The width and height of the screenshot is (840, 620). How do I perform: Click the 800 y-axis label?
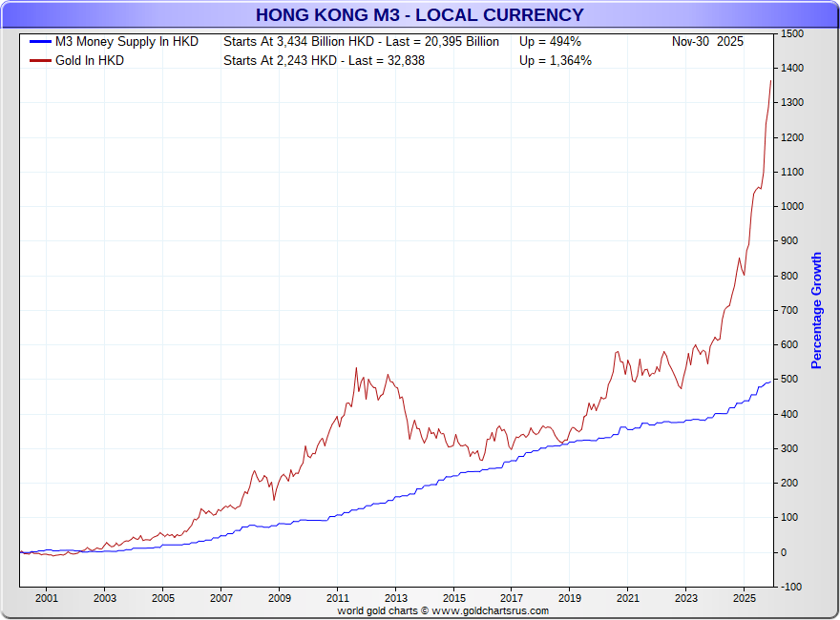(789, 276)
